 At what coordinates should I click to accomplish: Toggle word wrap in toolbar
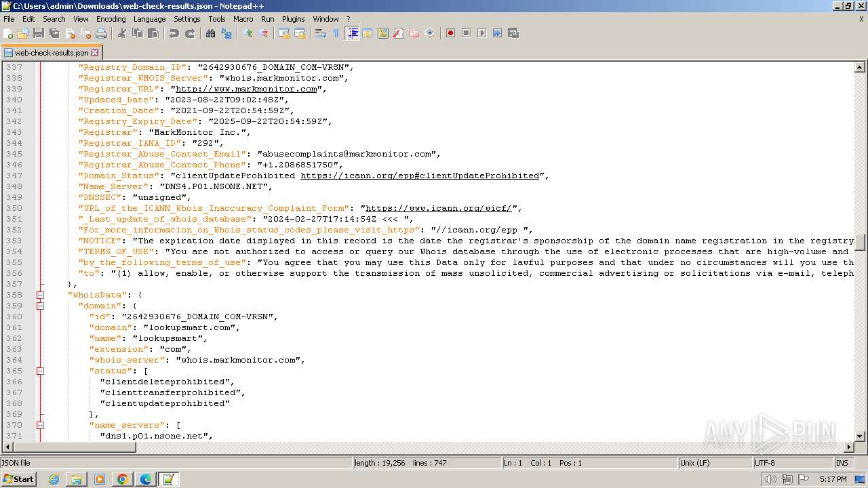(321, 33)
